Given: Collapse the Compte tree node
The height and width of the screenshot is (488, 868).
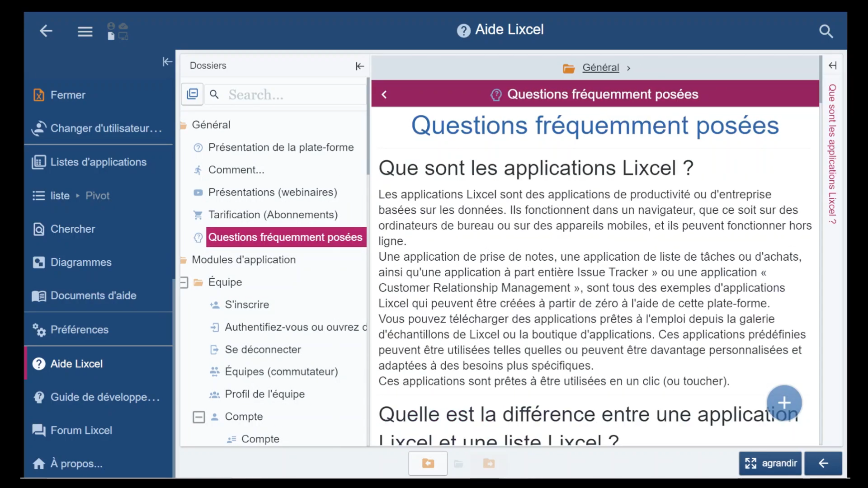Looking at the screenshot, I should [x=199, y=417].
